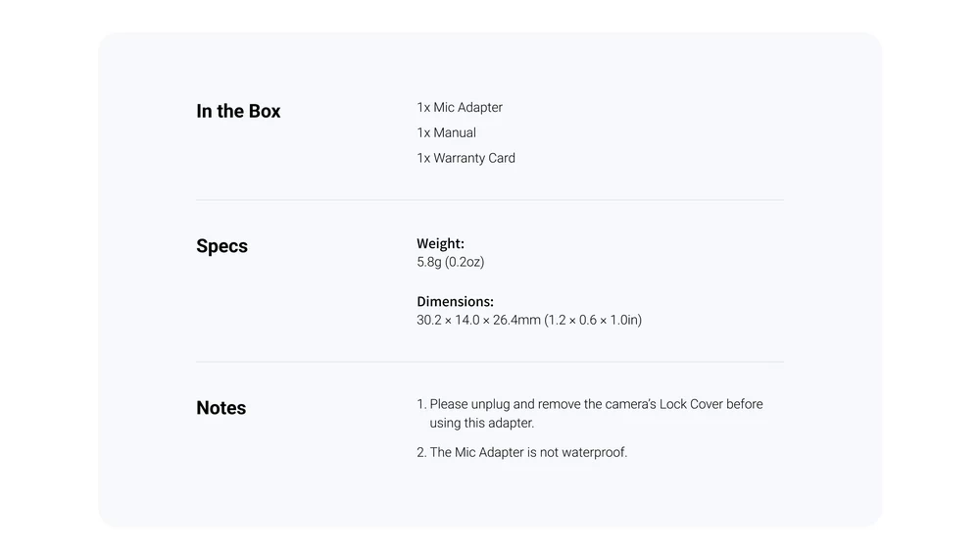
Task: Click the list number "2." in Notes
Action: (421, 453)
